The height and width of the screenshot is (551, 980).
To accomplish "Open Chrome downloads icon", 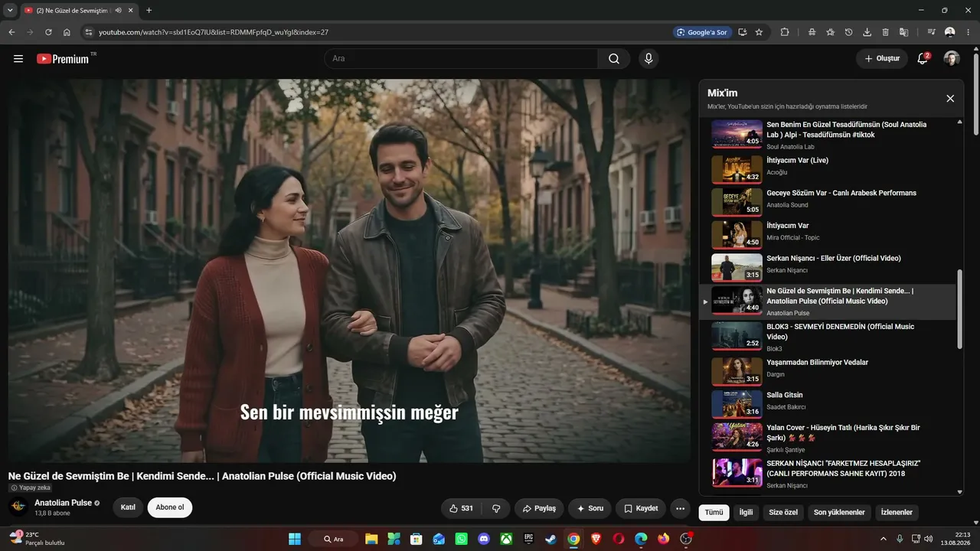I will coord(867,32).
